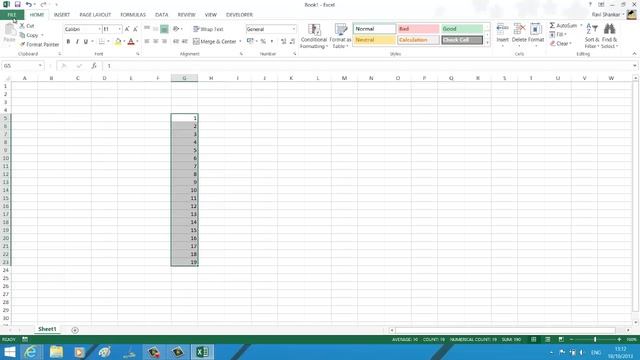Open the Fill dropdown
640x360 pixels.
click(559, 34)
